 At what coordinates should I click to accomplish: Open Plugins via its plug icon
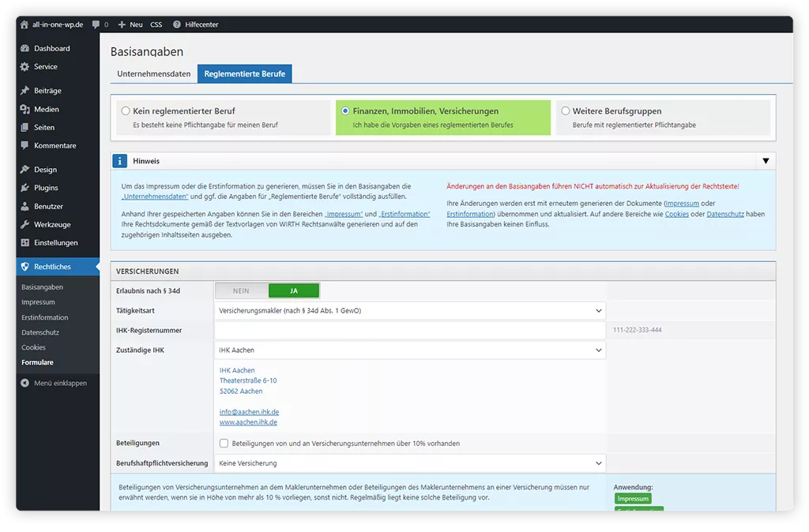tap(25, 188)
